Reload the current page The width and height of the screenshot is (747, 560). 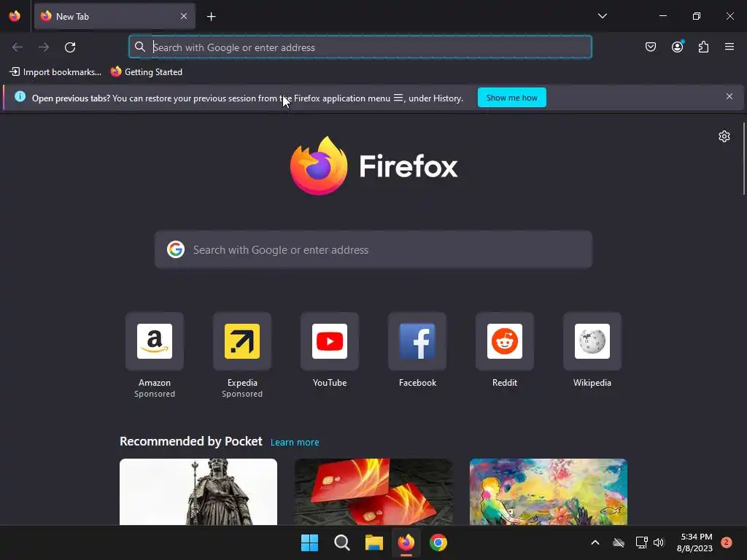[x=70, y=47]
